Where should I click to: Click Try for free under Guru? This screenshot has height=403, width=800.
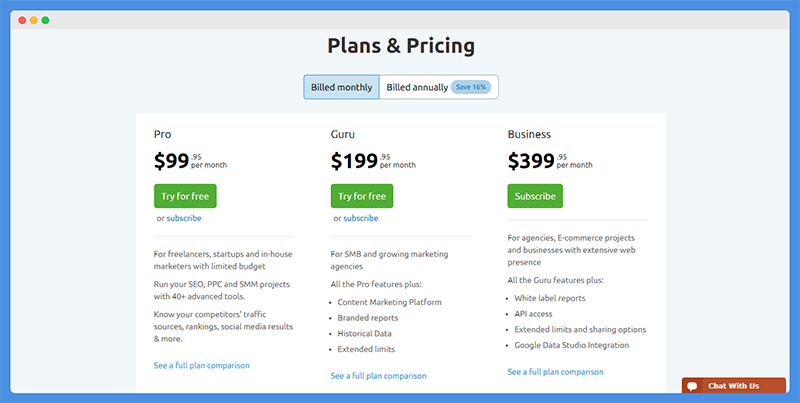[362, 196]
